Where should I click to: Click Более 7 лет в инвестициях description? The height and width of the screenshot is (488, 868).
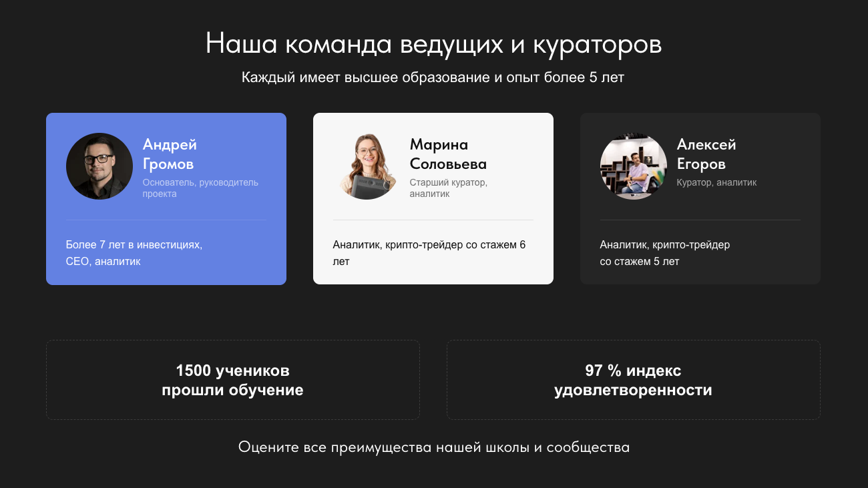[x=134, y=253]
